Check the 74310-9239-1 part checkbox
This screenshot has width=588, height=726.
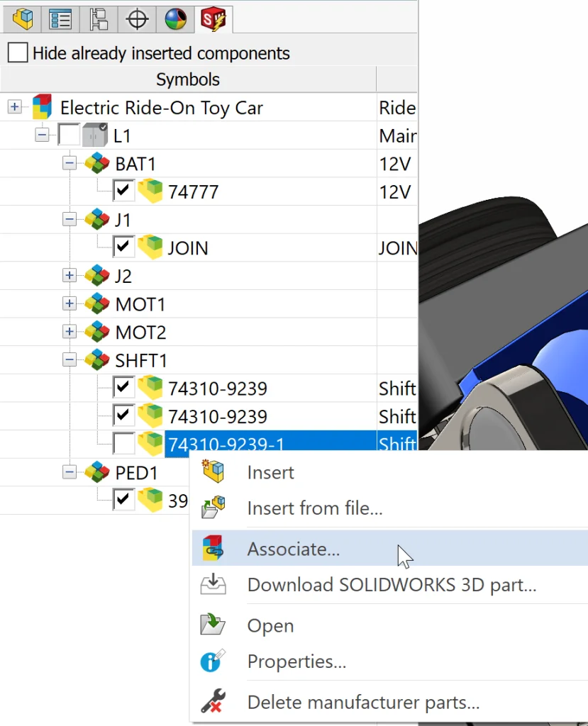(x=123, y=443)
